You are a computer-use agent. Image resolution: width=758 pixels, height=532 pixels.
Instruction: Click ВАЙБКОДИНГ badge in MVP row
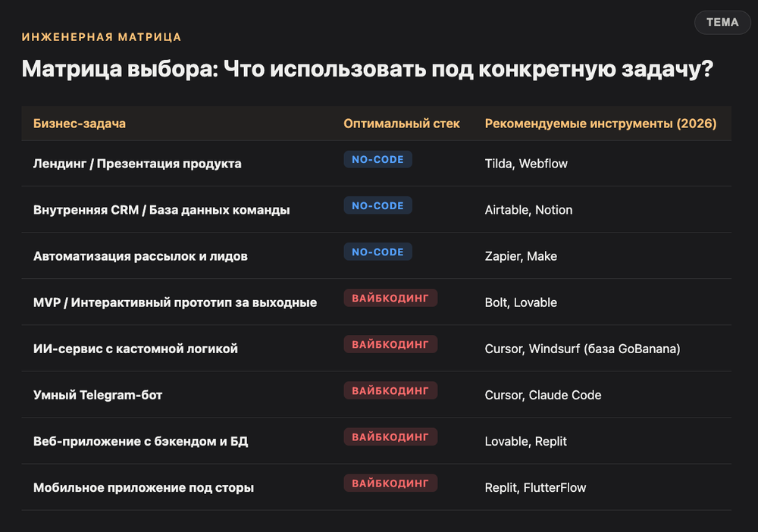coord(390,298)
